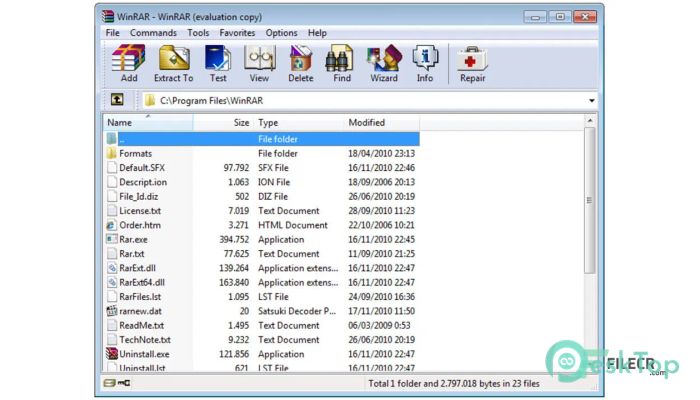Click the Uninstall.exe icon
This screenshot has width=700, height=400.
(x=112, y=354)
